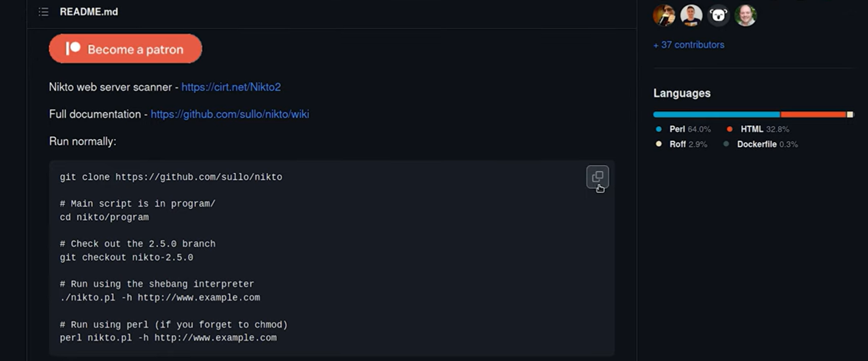Click the cream Roff language dot
The height and width of the screenshot is (361, 868).
659,144
